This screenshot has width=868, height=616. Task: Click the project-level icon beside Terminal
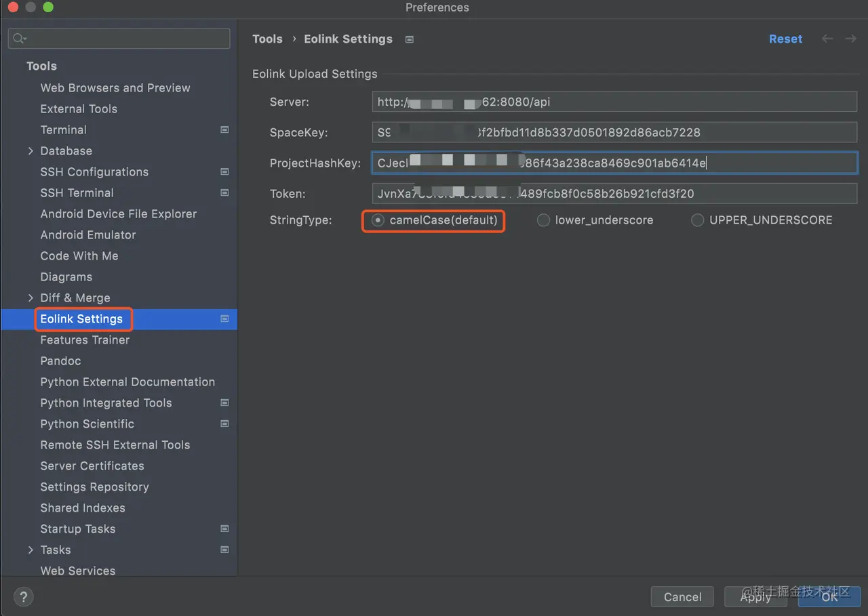point(224,129)
